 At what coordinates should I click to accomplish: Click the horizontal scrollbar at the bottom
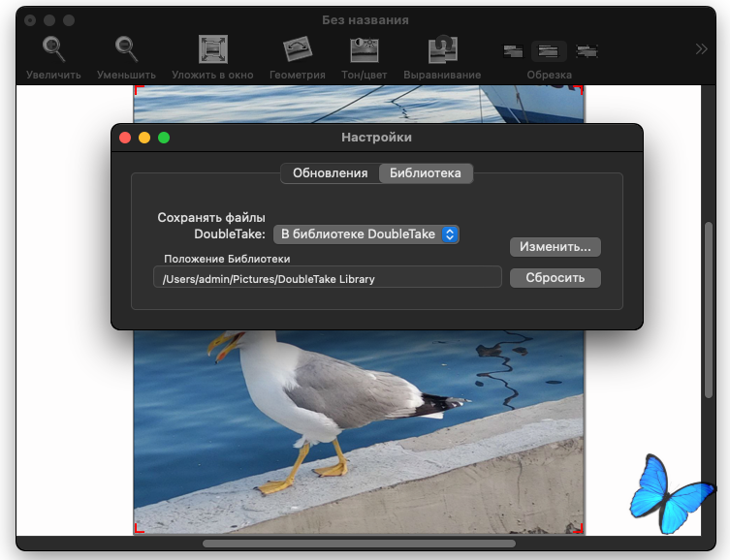tap(359, 544)
